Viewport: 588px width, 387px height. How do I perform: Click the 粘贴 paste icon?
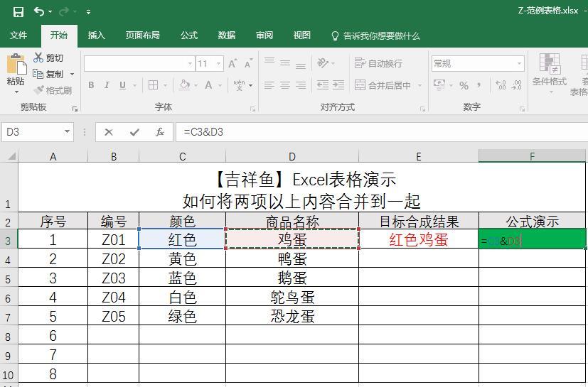point(16,64)
